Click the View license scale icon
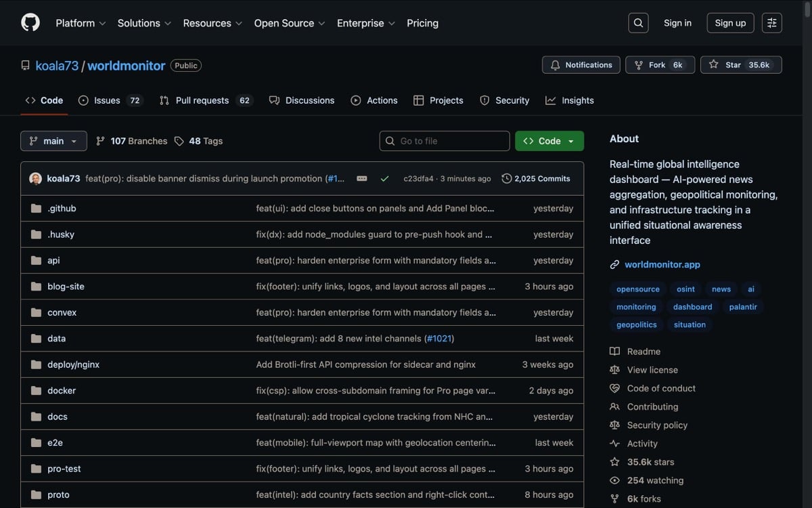812x508 pixels. 614,370
